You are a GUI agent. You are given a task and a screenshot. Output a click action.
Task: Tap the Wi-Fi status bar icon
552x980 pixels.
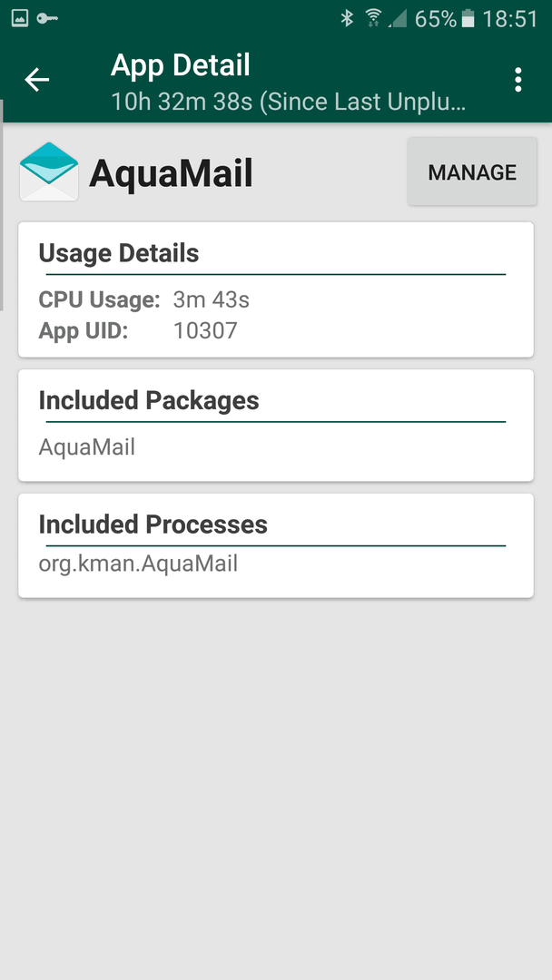(373, 19)
